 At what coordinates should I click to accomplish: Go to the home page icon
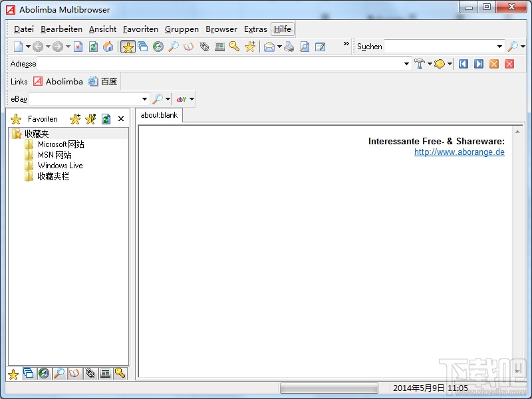[x=108, y=47]
